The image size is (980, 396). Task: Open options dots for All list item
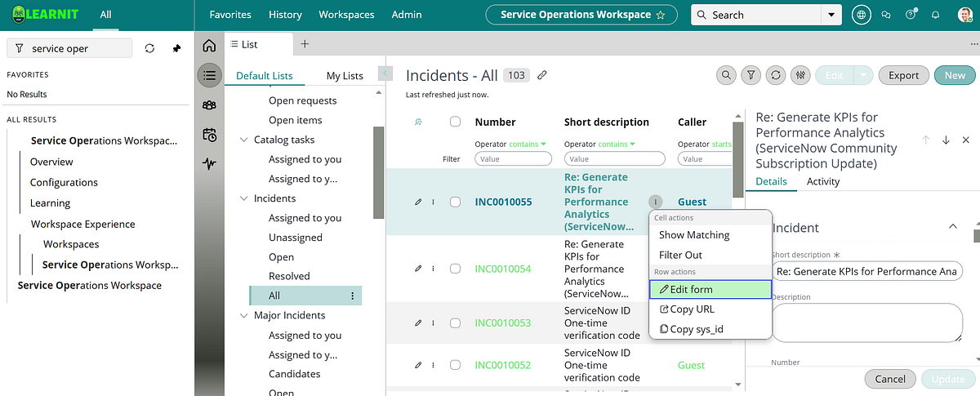353,296
